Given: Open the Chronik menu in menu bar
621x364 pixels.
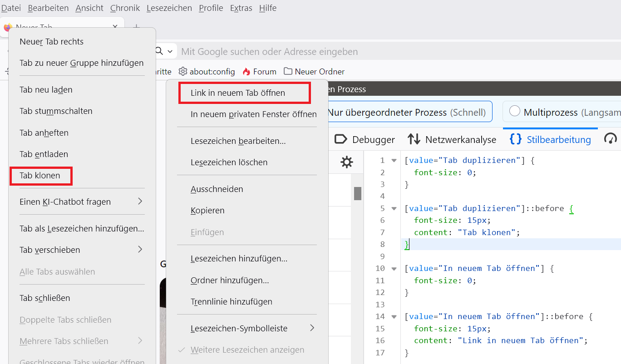Looking at the screenshot, I should (x=125, y=8).
